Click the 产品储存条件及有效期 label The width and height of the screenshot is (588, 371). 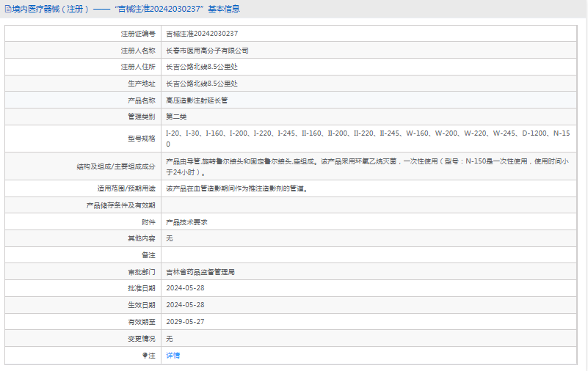120,205
